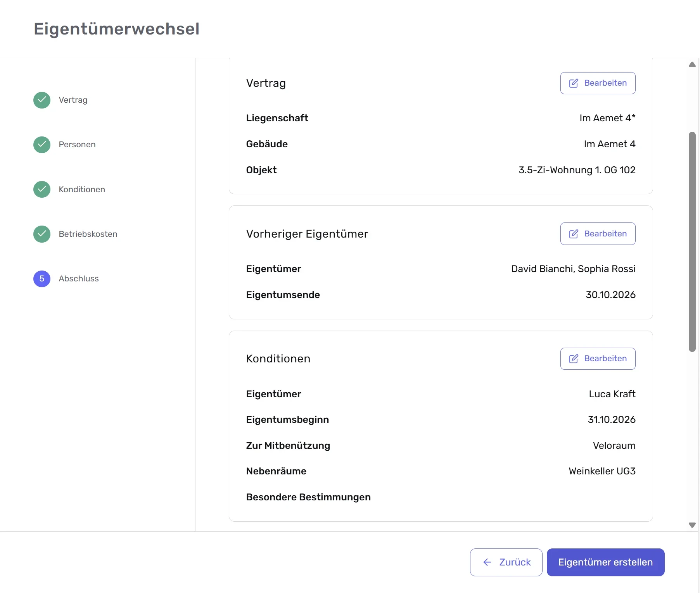This screenshot has width=700, height=593.
Task: Go to the Personen step
Action: pyautogui.click(x=77, y=145)
